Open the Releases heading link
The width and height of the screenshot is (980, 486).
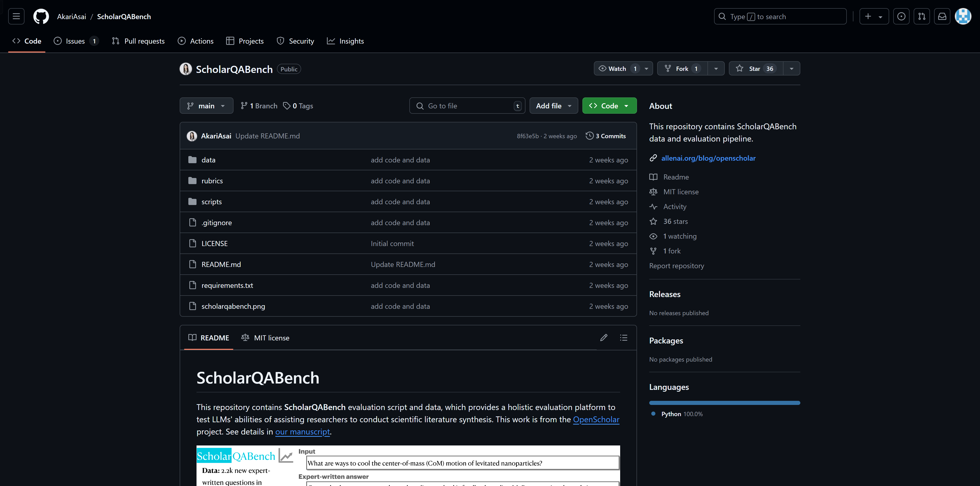[665, 294]
